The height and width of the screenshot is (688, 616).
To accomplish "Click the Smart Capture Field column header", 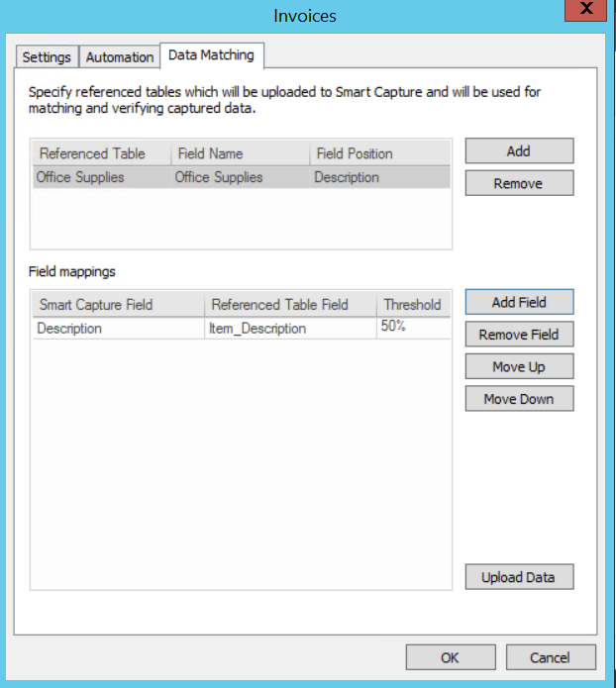I will pos(119,305).
